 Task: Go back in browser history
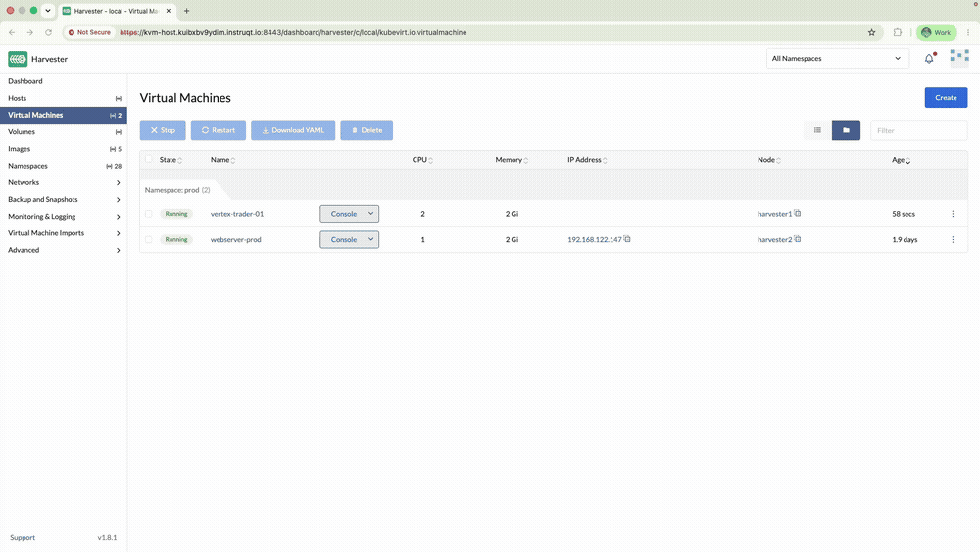point(12,32)
